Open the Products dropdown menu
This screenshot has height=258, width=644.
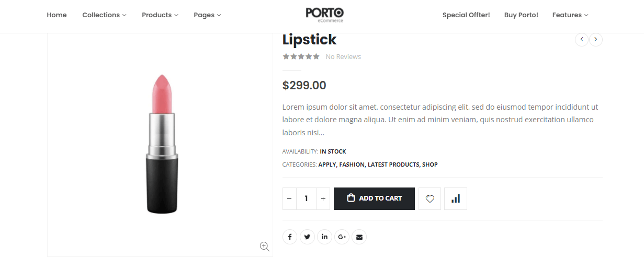160,15
